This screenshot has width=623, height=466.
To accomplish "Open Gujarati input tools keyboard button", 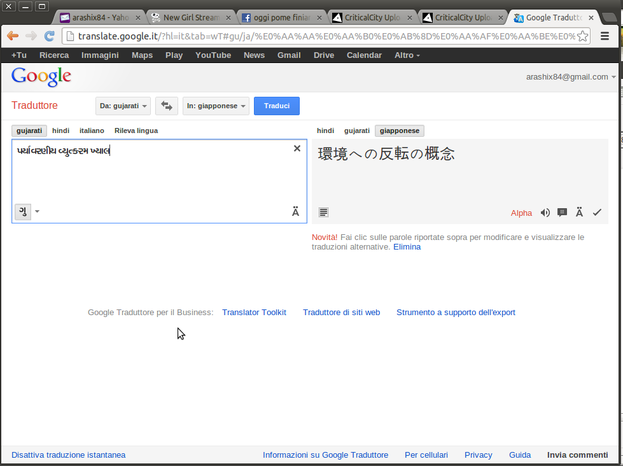I will coord(23,211).
